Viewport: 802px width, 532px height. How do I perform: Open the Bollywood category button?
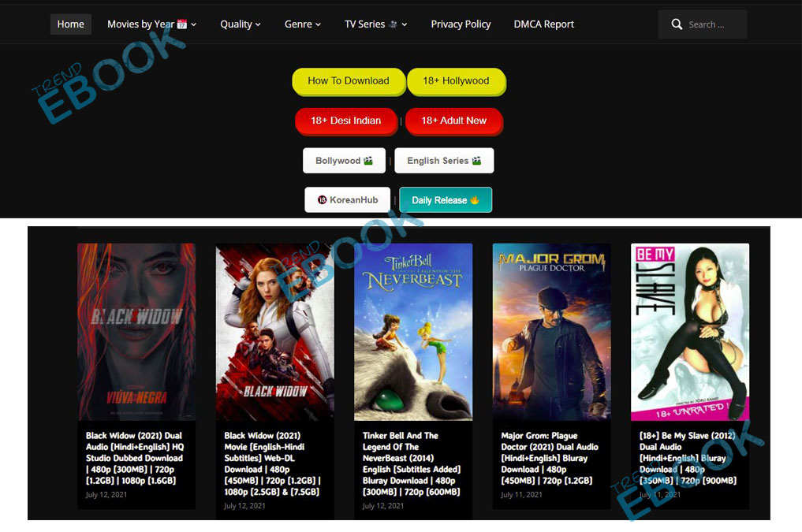tap(344, 161)
